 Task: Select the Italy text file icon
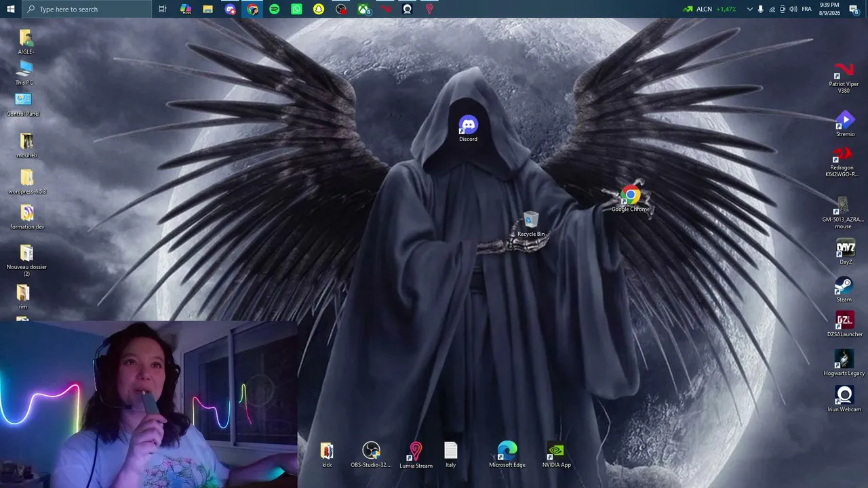pos(451,455)
